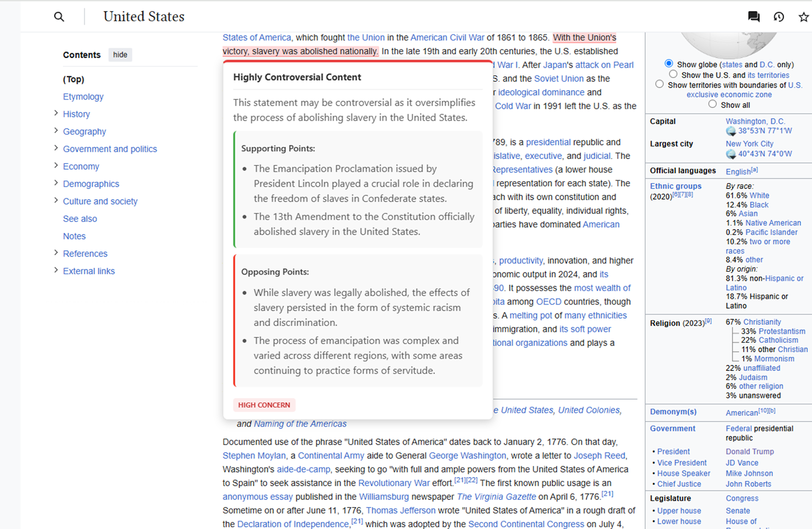Open the Native American link
The height and width of the screenshot is (529, 812).
click(773, 223)
